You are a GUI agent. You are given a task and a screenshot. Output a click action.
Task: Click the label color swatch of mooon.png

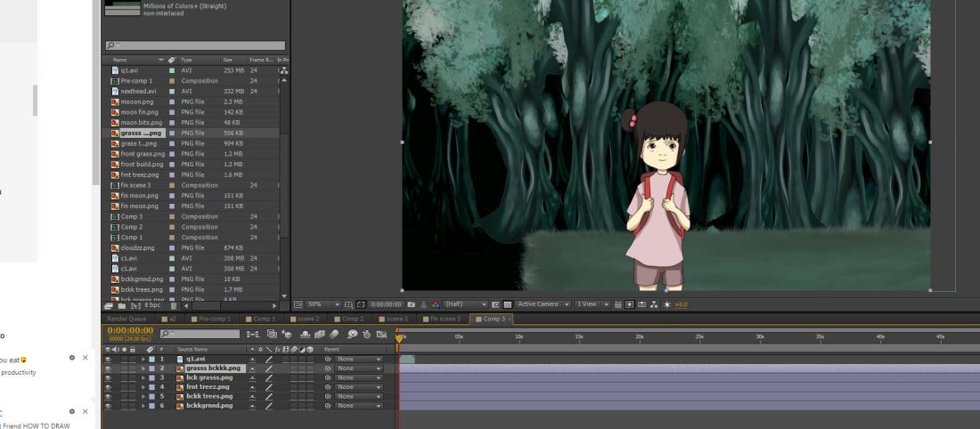pyautogui.click(x=172, y=101)
